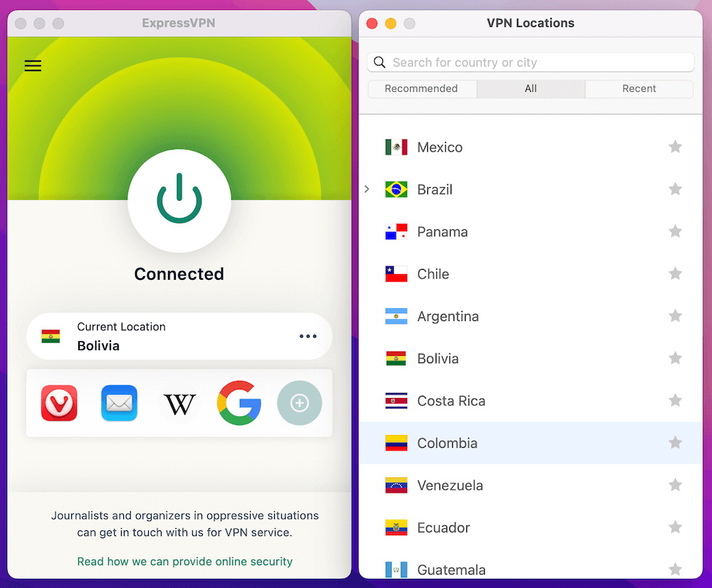This screenshot has width=712, height=588.
Task: Favorite Ecuador with its star
Action: [x=675, y=527]
